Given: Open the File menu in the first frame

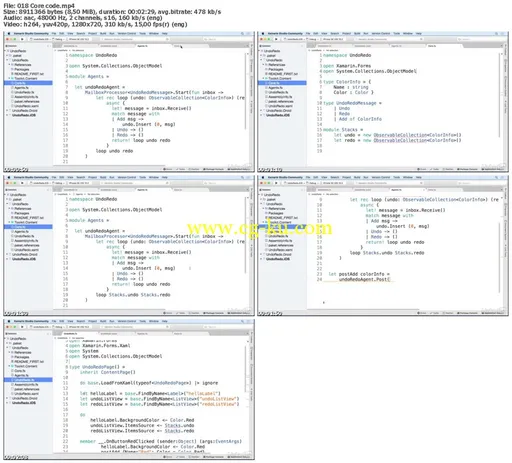Looking at the screenshot, I should [x=54, y=34].
